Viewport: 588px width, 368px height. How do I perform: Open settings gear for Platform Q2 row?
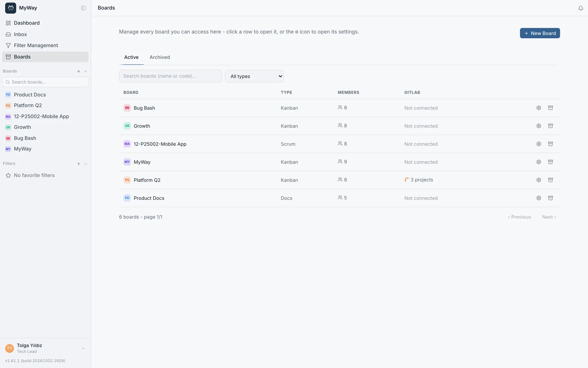(539, 180)
